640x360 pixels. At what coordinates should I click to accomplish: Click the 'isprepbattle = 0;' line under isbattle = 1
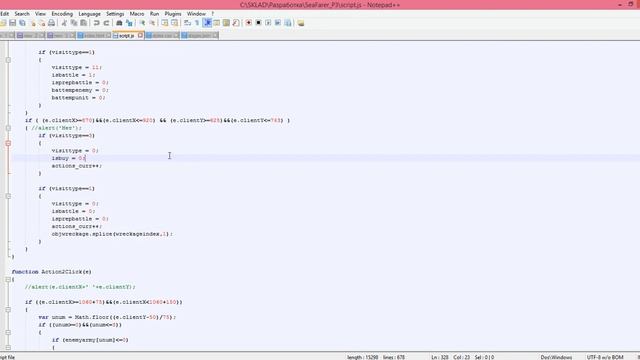(80, 82)
